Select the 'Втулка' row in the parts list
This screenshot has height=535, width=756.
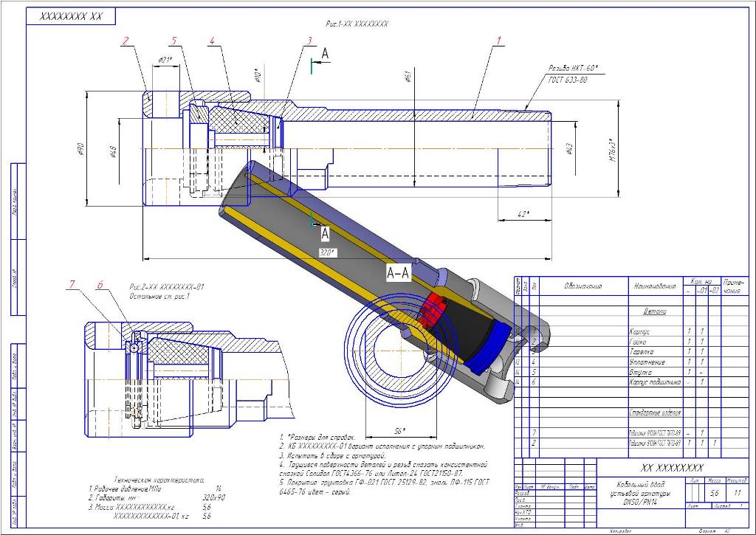click(632, 372)
